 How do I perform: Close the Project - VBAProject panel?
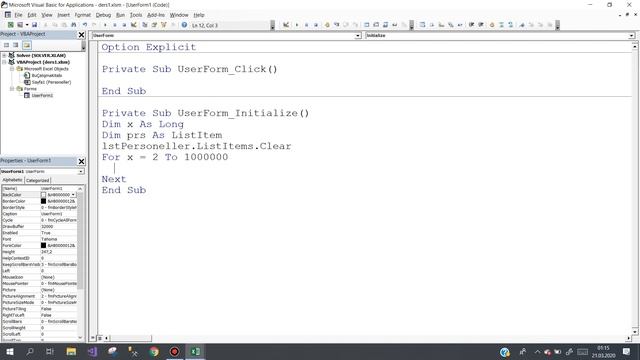[81, 35]
